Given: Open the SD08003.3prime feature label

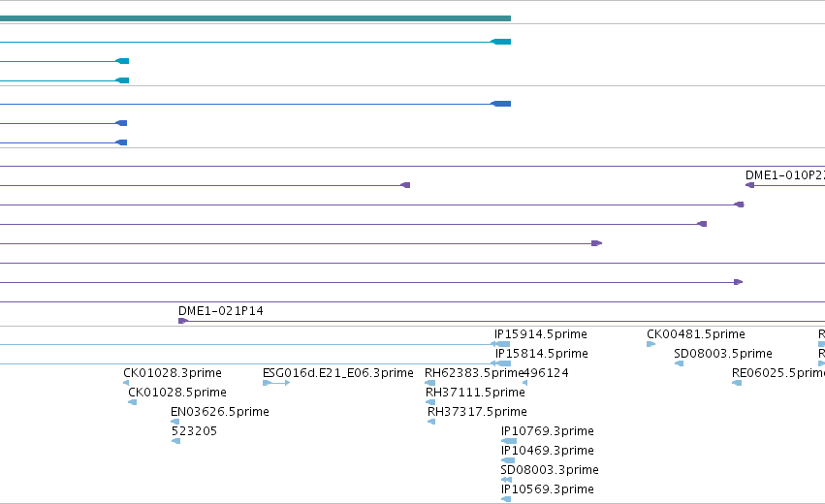Looking at the screenshot, I should (550, 470).
